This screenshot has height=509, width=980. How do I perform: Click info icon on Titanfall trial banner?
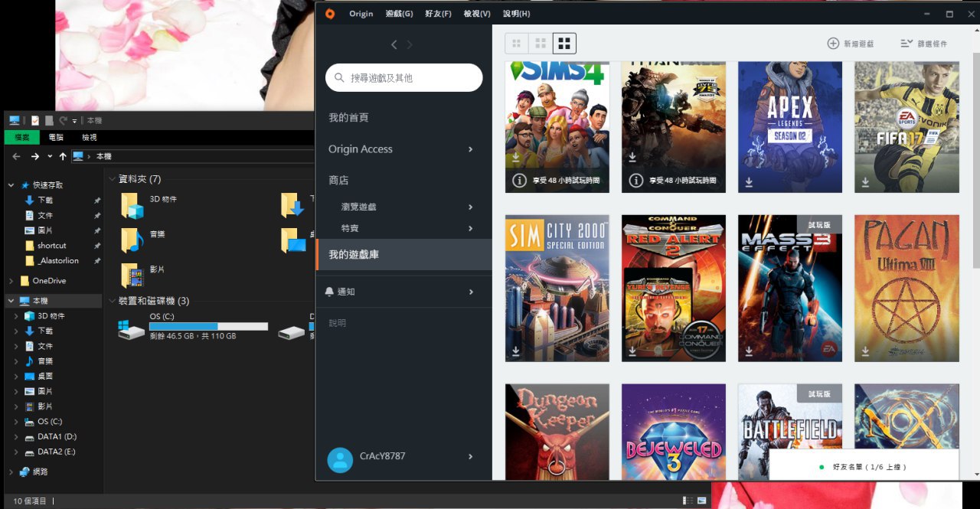click(x=635, y=181)
